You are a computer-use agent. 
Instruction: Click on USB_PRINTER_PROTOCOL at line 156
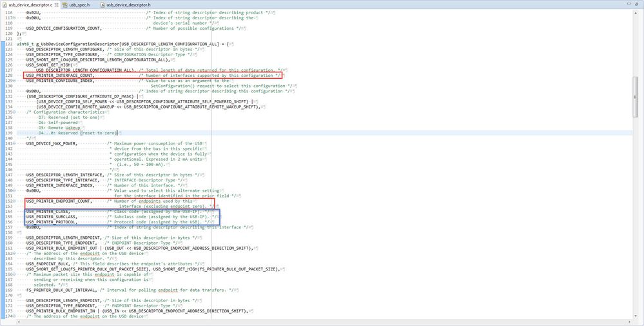click(x=52, y=222)
